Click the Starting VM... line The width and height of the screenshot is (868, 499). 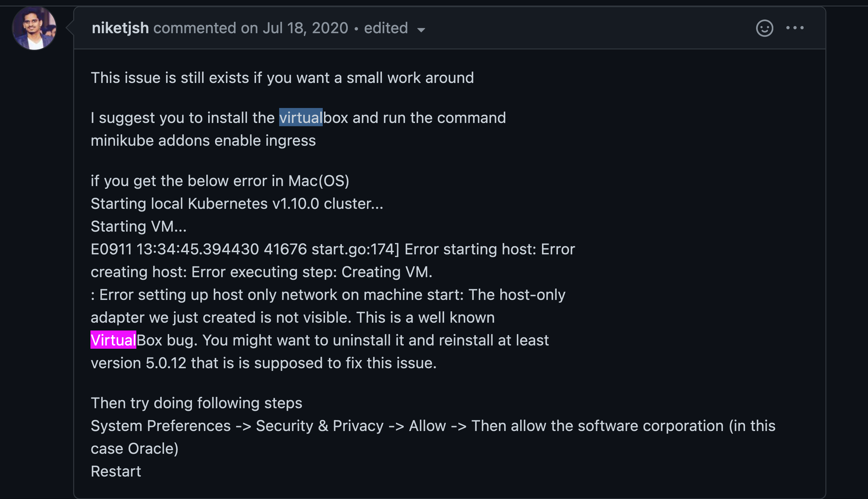pyautogui.click(x=139, y=226)
